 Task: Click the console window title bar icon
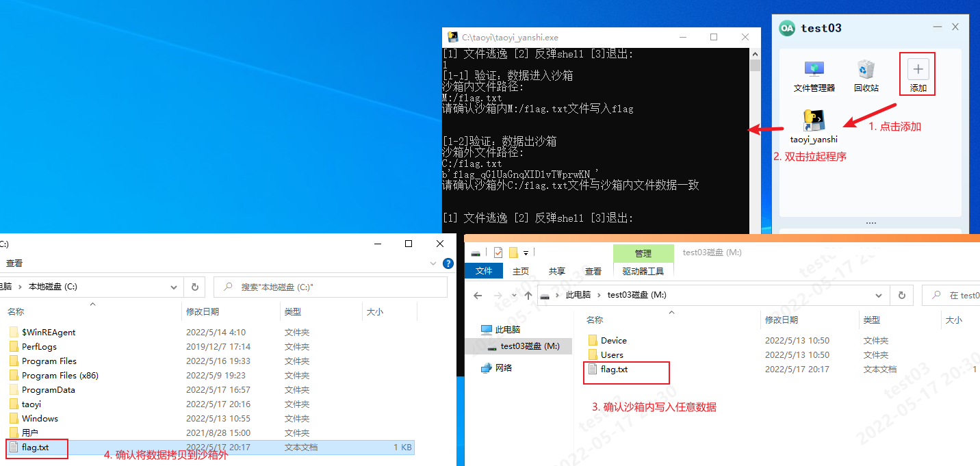452,38
